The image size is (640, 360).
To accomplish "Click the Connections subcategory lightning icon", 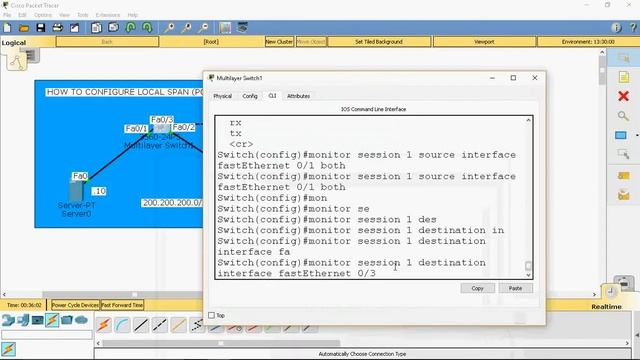I will click(8, 349).
